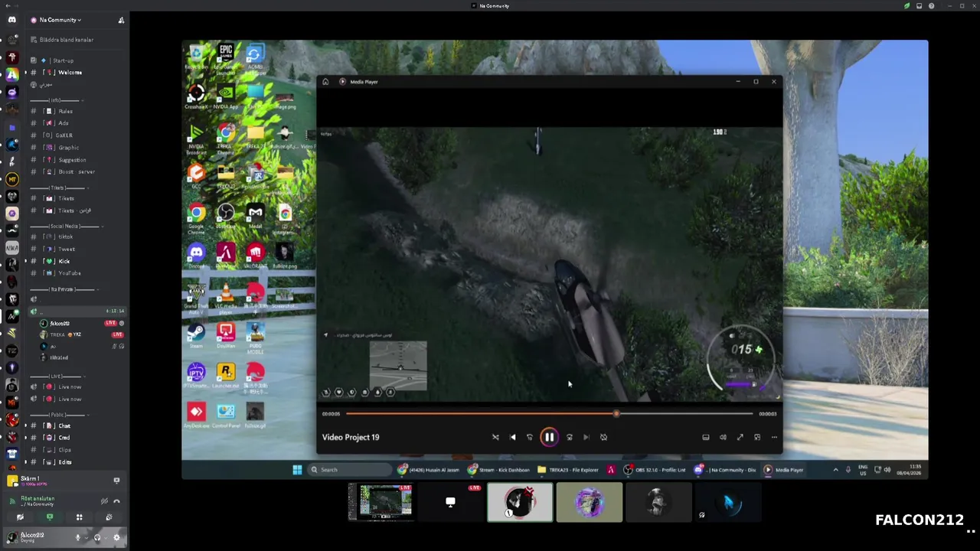
Task: Switch Media Player to mini player view
Action: [757, 437]
